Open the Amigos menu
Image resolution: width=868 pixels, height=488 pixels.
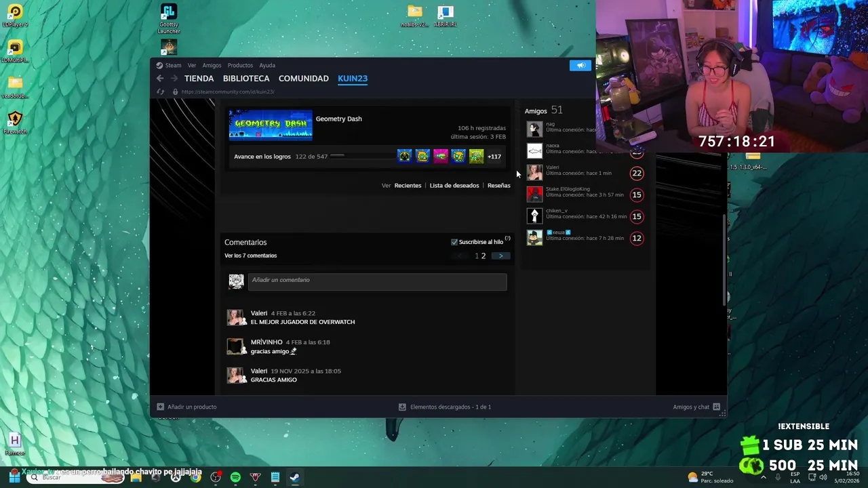coord(212,66)
